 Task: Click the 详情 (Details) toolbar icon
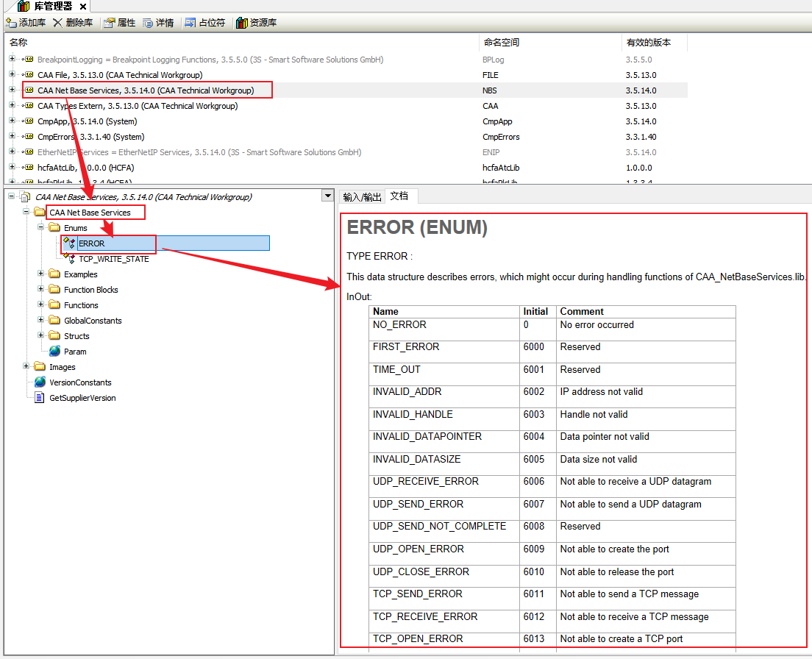pyautogui.click(x=148, y=23)
